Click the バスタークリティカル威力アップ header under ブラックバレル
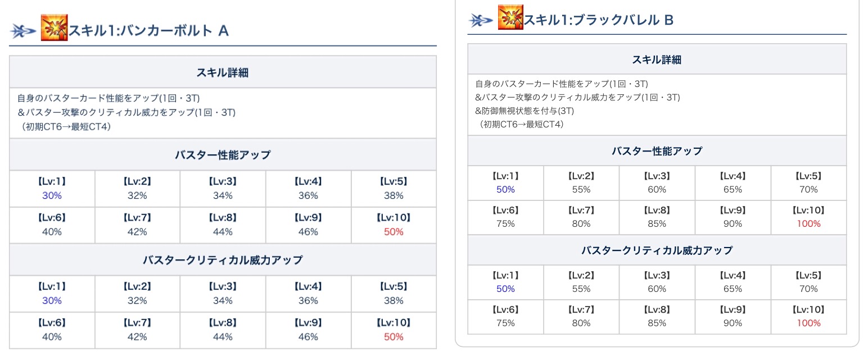 click(x=657, y=250)
